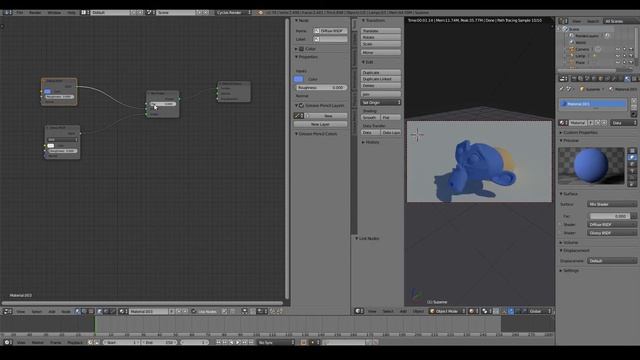The image size is (640, 360).
Task: Open viewport shading mode icon
Action: 473,311
